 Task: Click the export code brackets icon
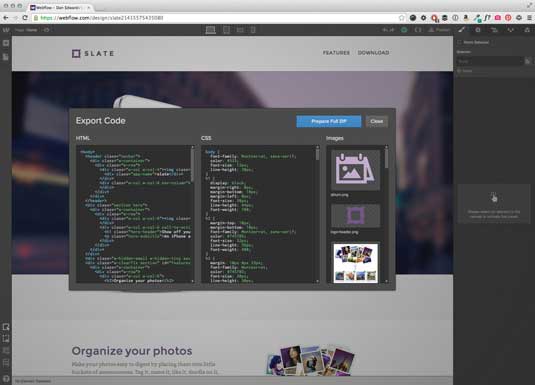[x=418, y=30]
